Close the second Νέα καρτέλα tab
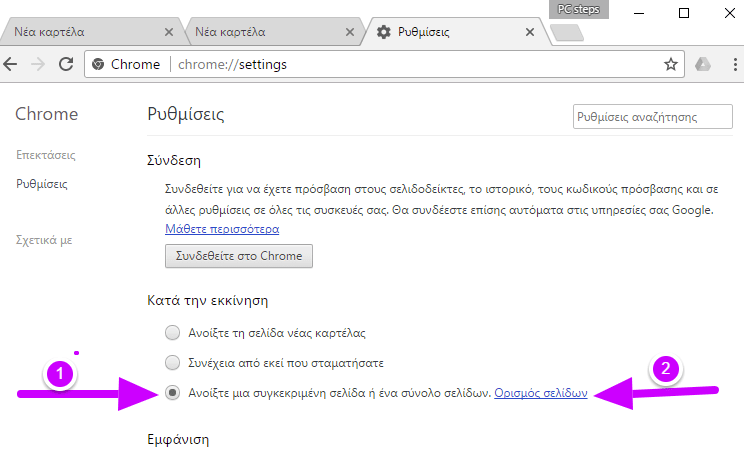 pyautogui.click(x=350, y=32)
